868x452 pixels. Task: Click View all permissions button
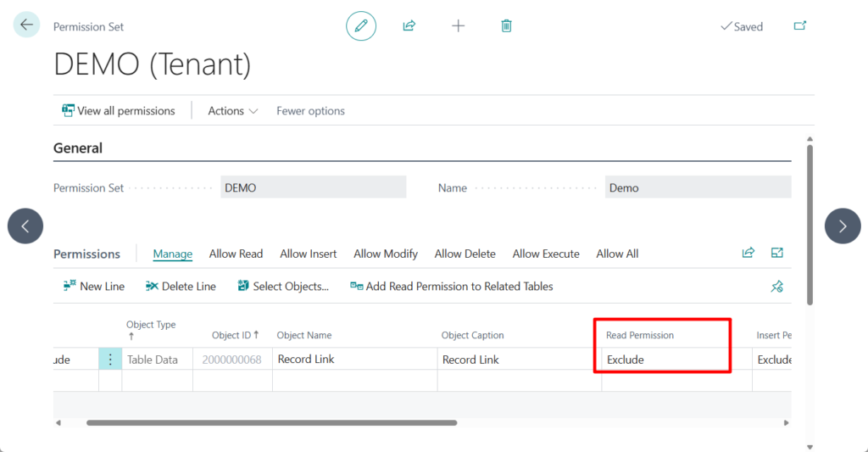119,111
